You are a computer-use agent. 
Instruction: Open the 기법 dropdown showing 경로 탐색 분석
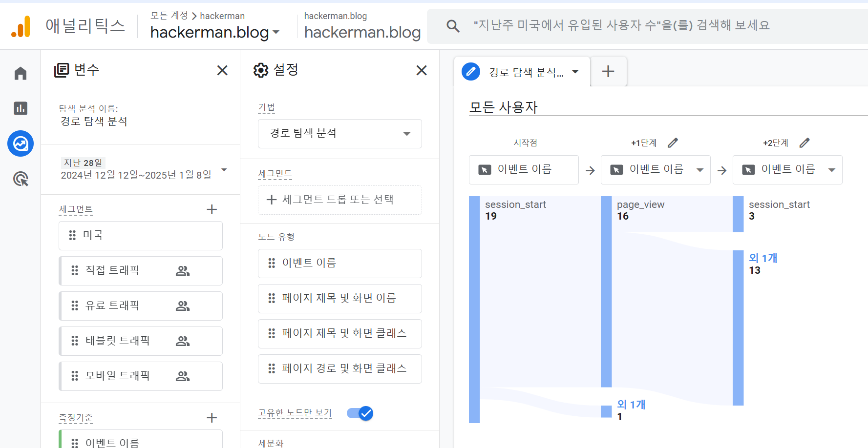pos(339,134)
